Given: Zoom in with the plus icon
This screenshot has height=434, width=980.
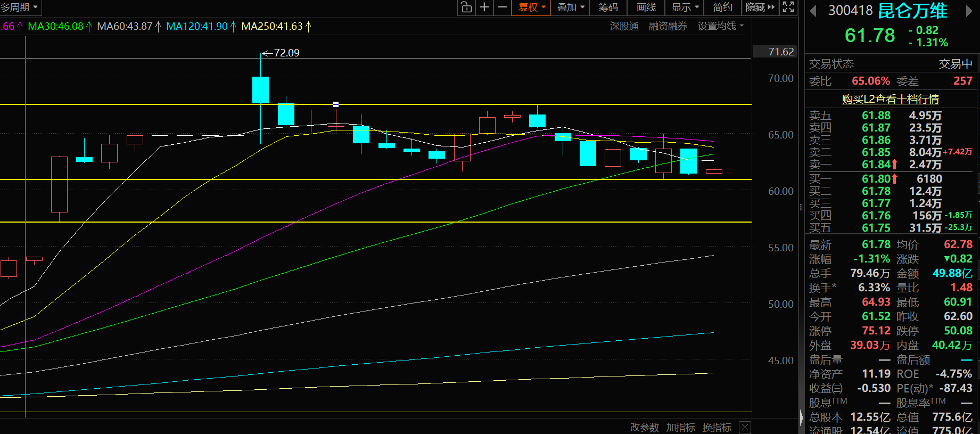Looking at the screenshot, I should 484,7.
